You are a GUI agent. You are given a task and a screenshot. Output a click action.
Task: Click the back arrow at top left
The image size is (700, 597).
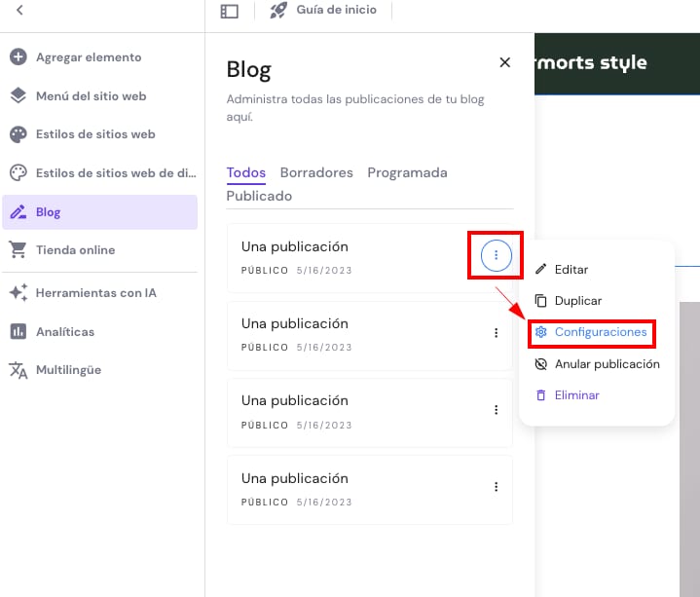19,11
